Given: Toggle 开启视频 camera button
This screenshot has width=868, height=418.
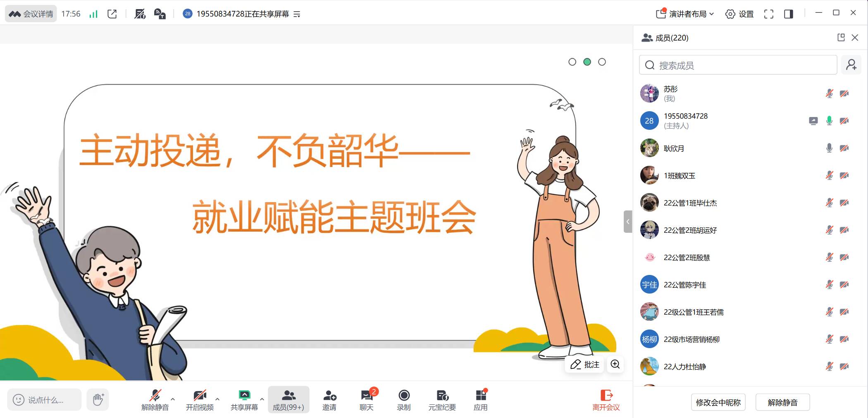Looking at the screenshot, I should tap(200, 400).
